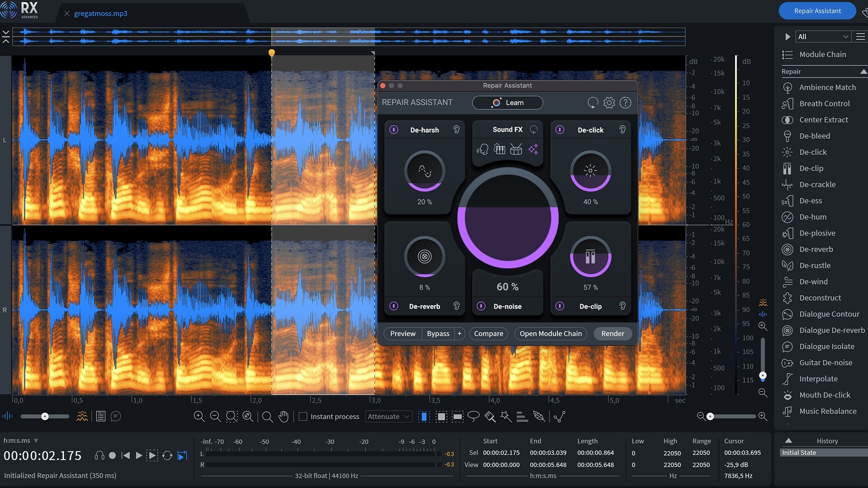Select the gregatmoss.mp3 file tab
This screenshot has width=868, height=488.
[100, 14]
